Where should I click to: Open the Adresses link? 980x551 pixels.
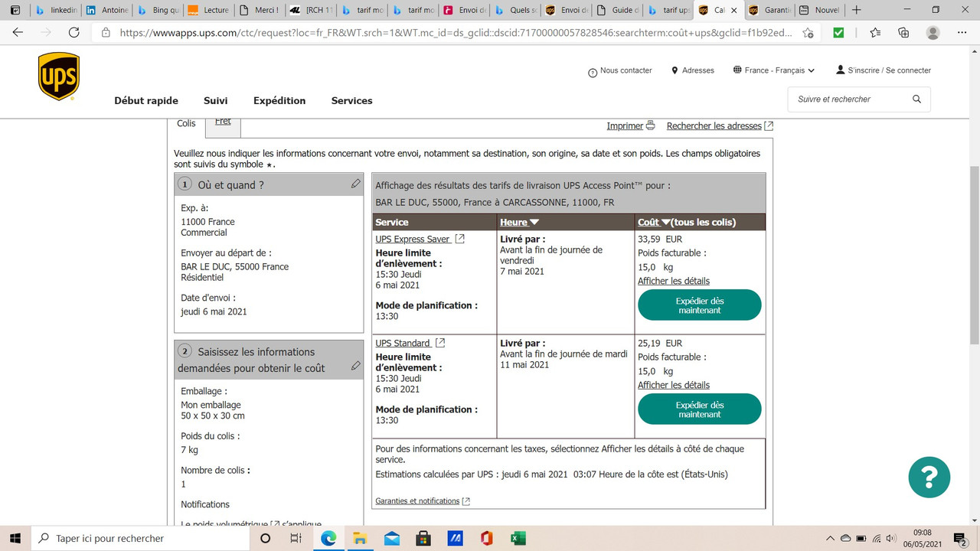692,70
